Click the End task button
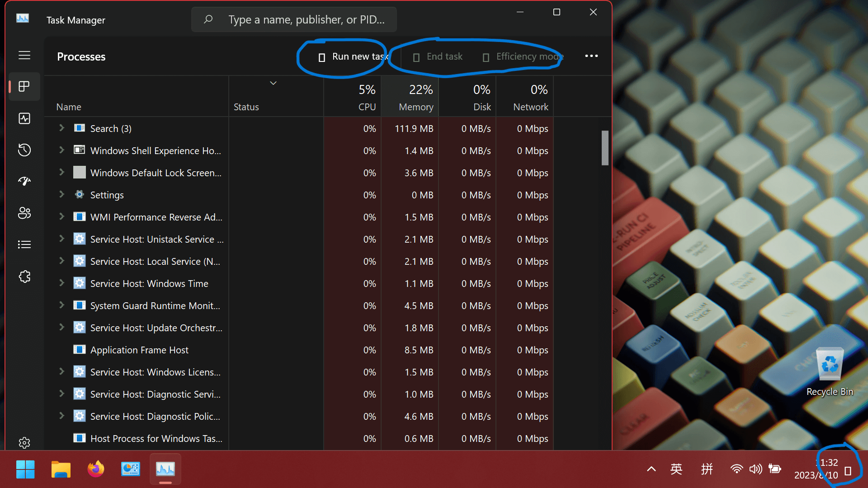This screenshot has width=868, height=488. pos(438,56)
